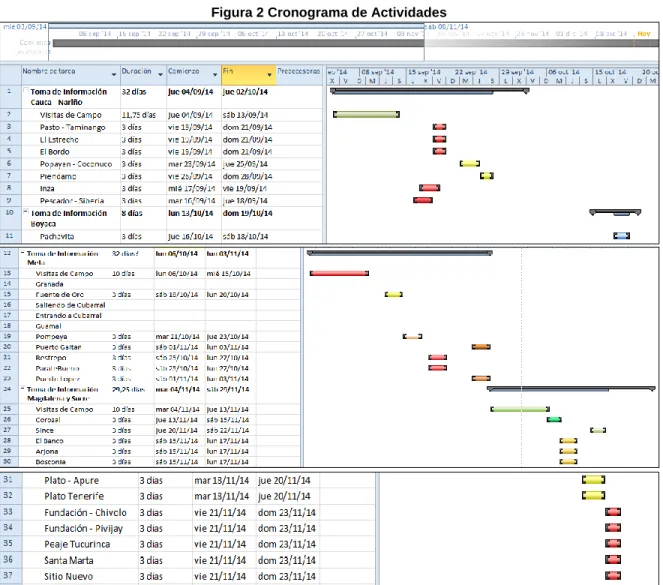Select the orange Gantt bar for Puerto Gaitan

coord(481,347)
